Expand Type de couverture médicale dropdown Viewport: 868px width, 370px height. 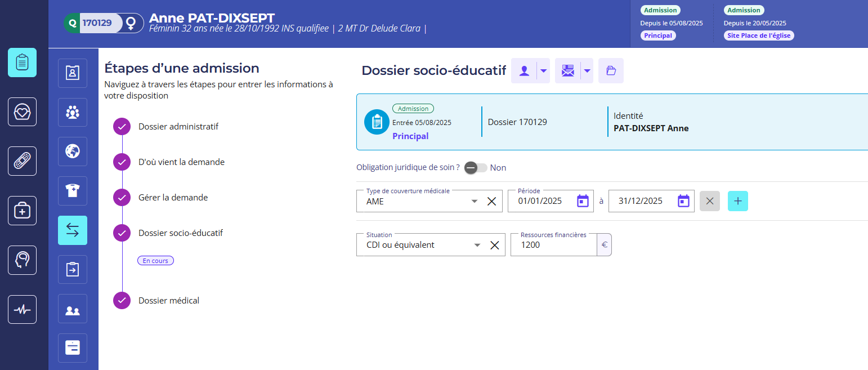coord(475,201)
